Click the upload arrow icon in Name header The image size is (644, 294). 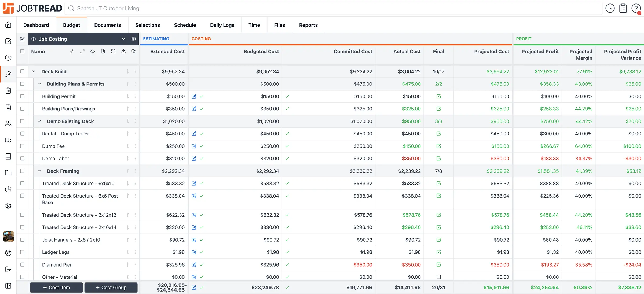point(123,51)
